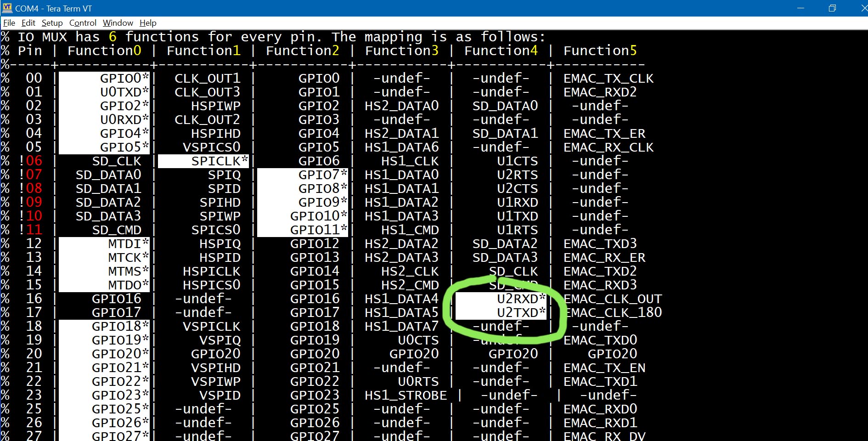The image size is (868, 441).
Task: Click the Function1 column header
Action: coord(204,51)
